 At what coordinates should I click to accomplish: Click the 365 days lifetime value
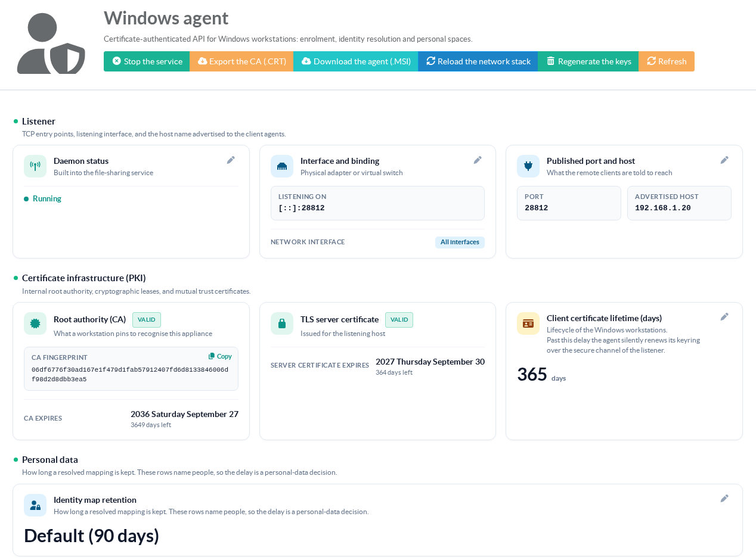[x=532, y=374]
